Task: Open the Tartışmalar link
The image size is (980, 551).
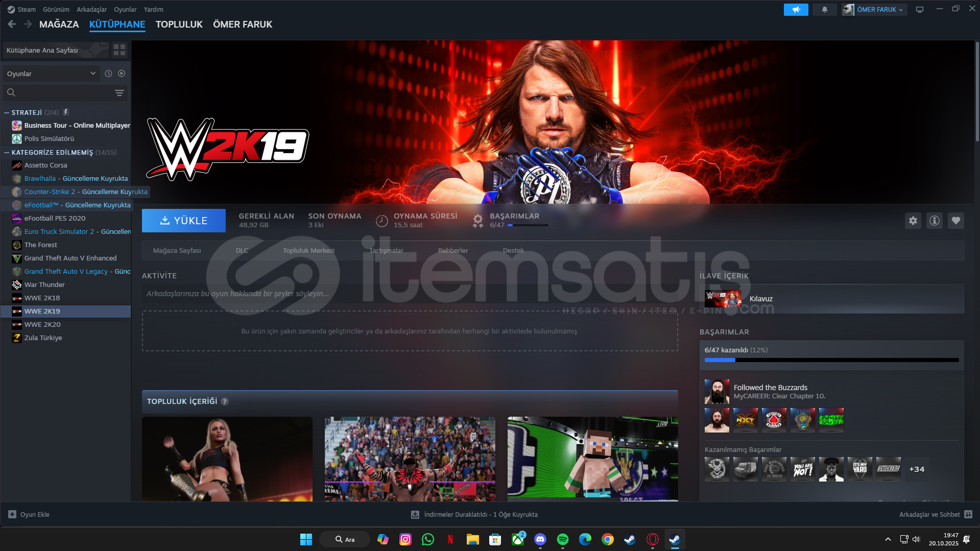Action: (x=387, y=250)
